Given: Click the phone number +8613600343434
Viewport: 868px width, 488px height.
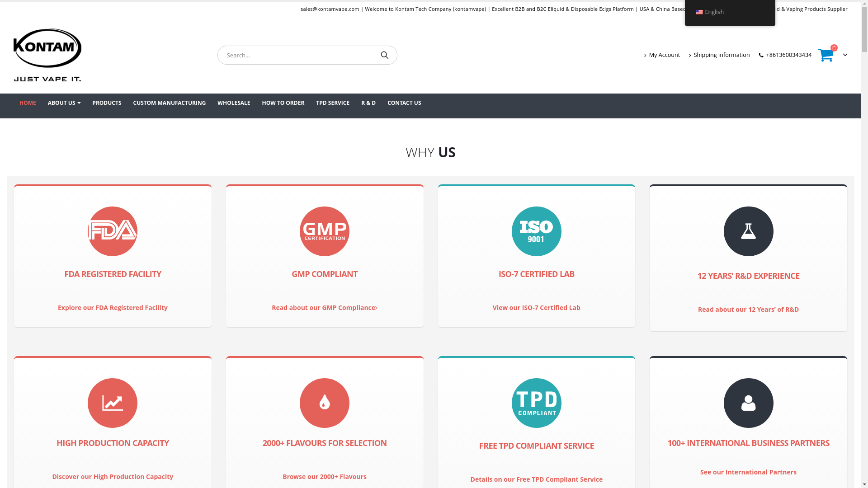Looking at the screenshot, I should 785,55.
